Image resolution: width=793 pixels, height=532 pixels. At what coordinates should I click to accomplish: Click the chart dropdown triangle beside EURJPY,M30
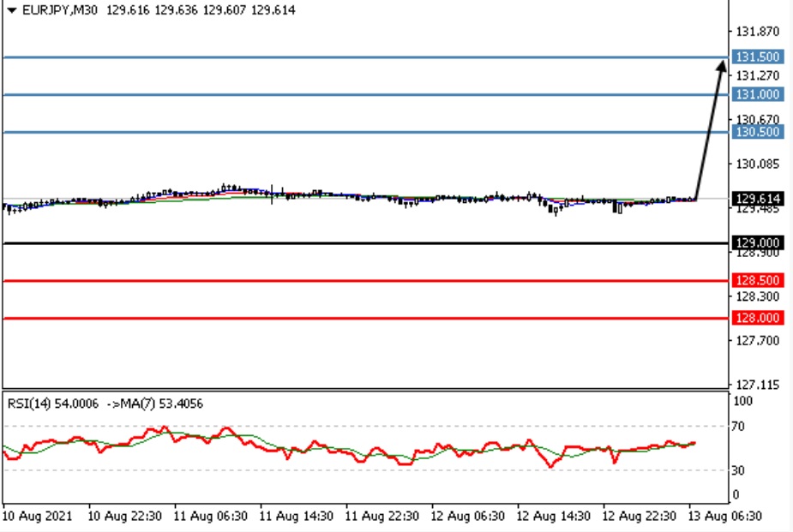(12, 10)
